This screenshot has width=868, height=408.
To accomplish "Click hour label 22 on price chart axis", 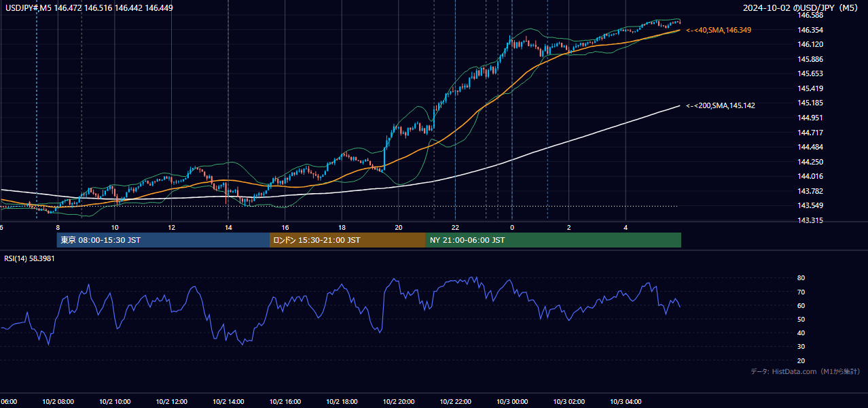I will 455,227.
